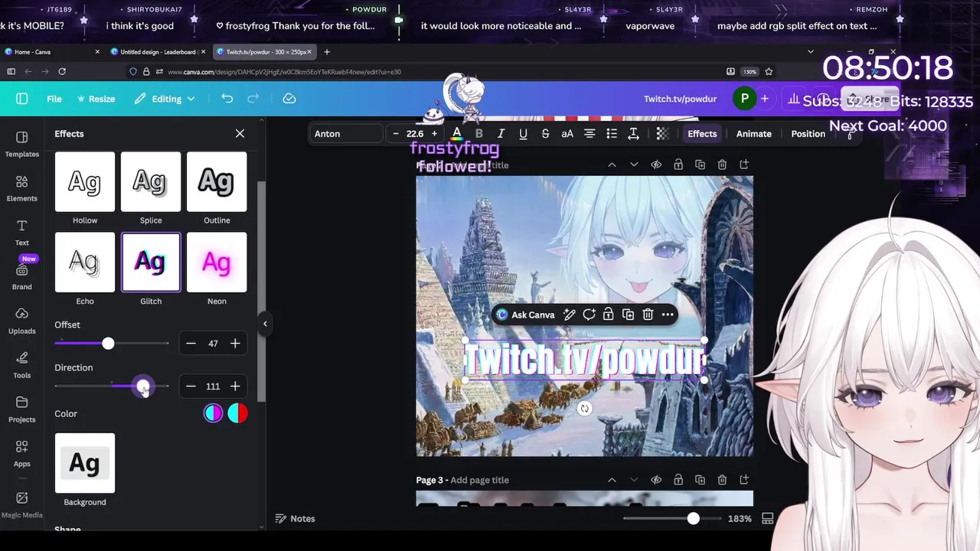Image resolution: width=980 pixels, height=551 pixels.
Task: Open the Resize tool
Action: pos(96,99)
